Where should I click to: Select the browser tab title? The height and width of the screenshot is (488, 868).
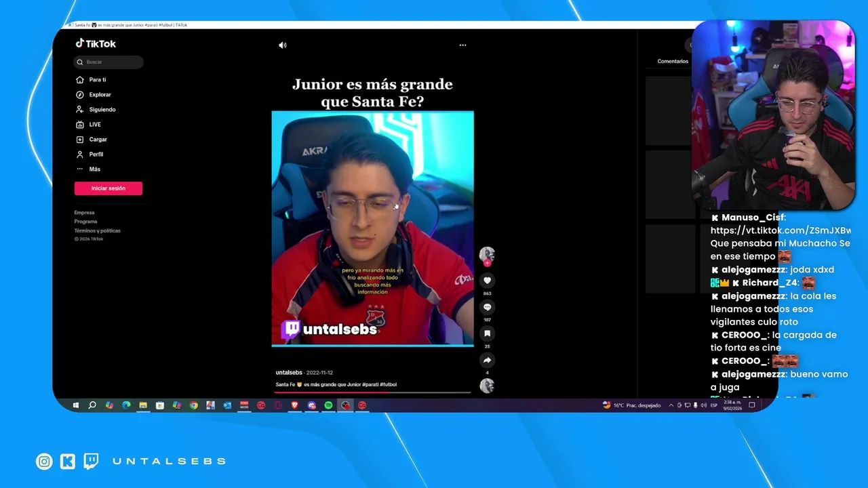tap(130, 25)
